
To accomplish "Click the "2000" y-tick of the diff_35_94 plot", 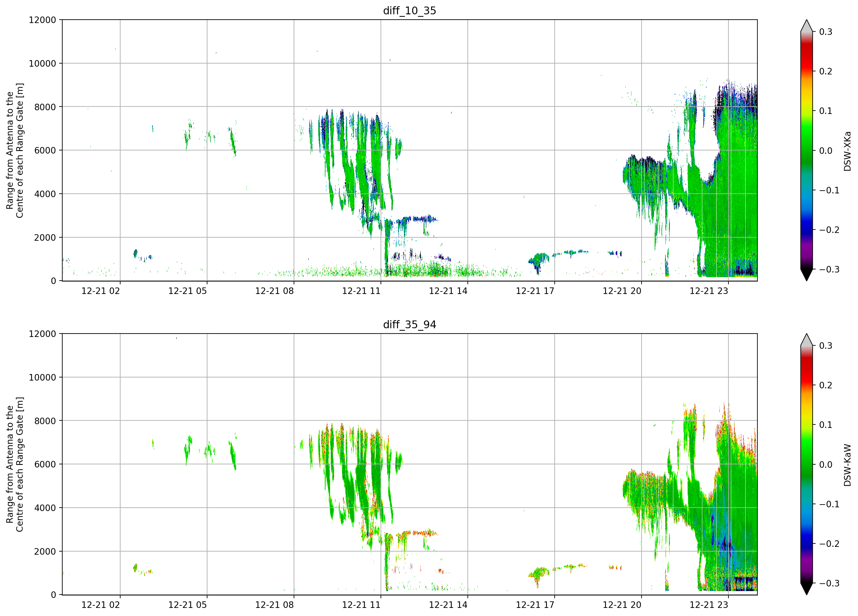I will point(45,551).
